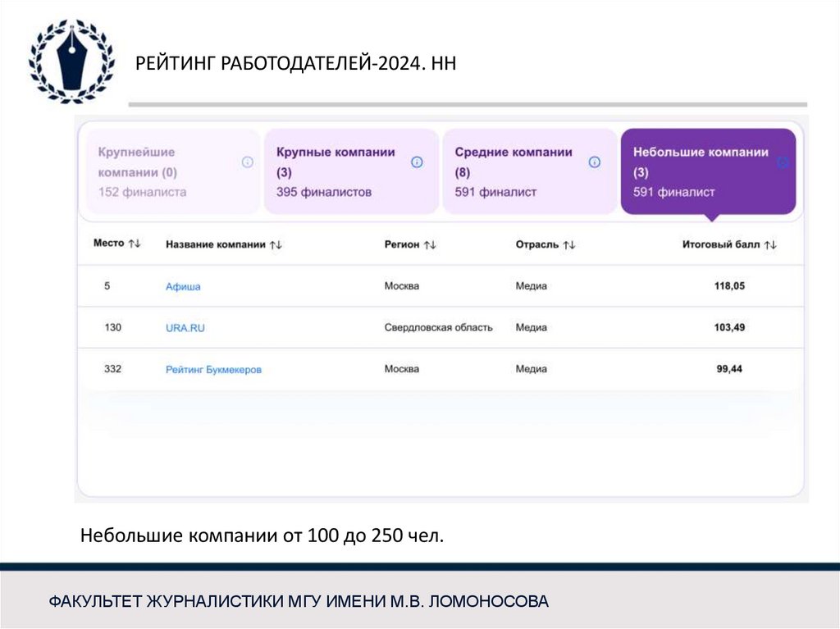Click the Регион header text

(x=402, y=244)
